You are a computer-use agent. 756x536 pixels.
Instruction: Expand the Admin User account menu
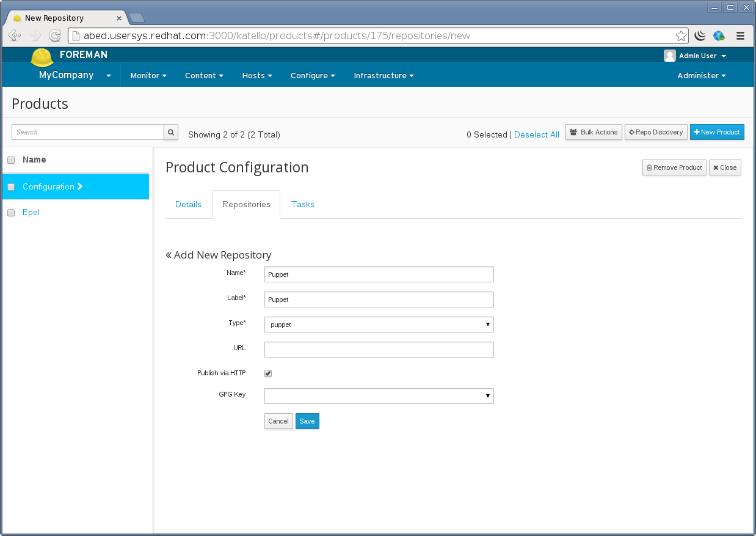pyautogui.click(x=702, y=56)
